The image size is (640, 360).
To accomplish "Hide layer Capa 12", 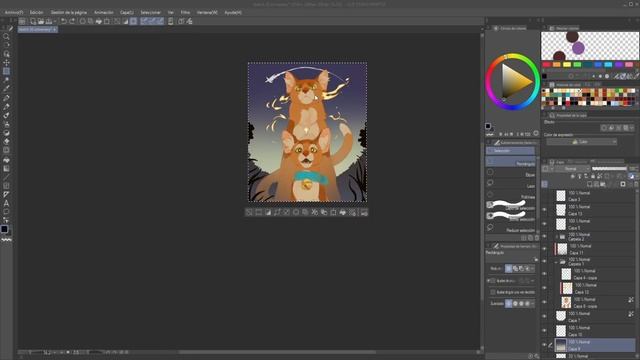I will pyautogui.click(x=544, y=288).
